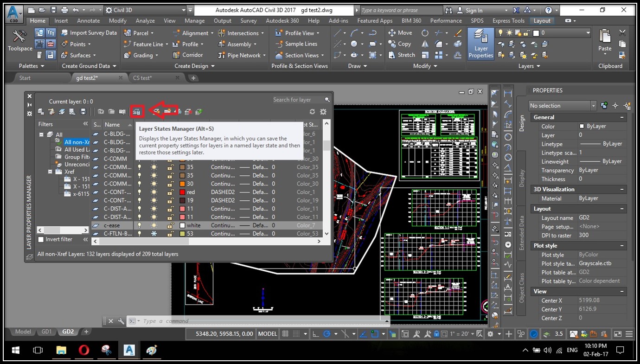The width and height of the screenshot is (640, 364).
Task: Enable the Invert filter checkbox
Action: click(x=41, y=239)
